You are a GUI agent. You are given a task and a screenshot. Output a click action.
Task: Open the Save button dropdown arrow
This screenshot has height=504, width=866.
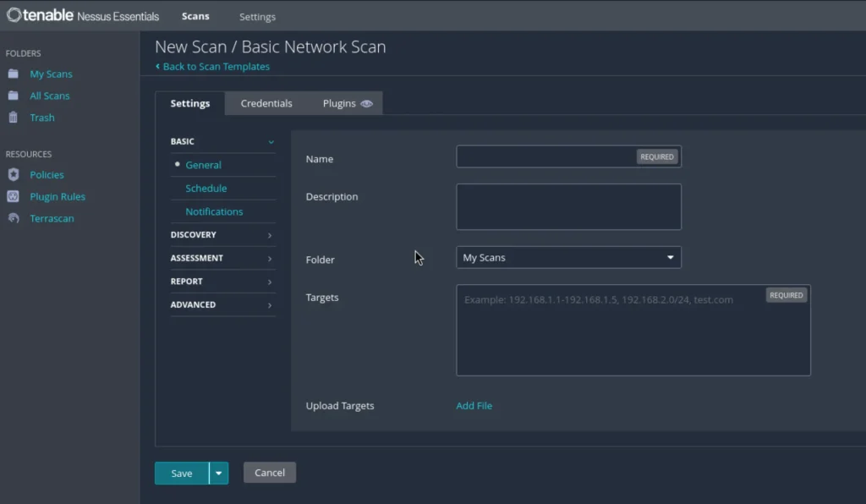point(219,473)
